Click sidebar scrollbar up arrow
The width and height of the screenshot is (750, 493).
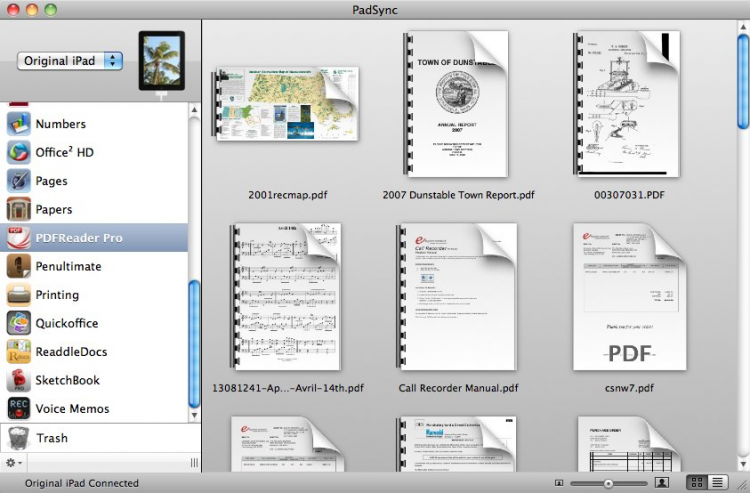[194, 110]
